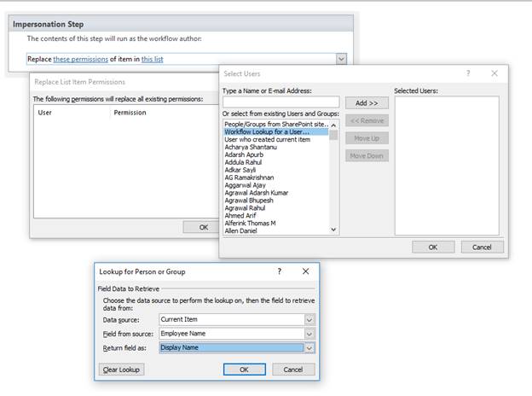Click the Permission column header

coord(130,113)
